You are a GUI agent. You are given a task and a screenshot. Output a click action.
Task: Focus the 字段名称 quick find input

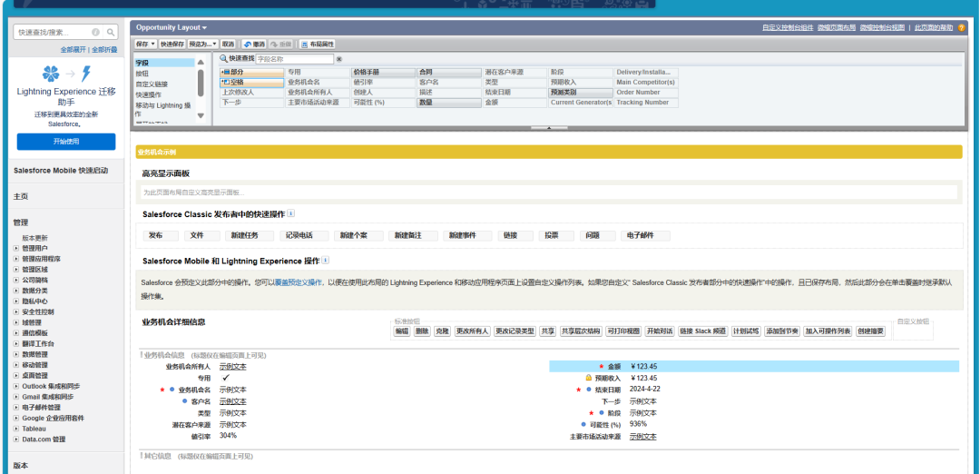pyautogui.click(x=294, y=59)
